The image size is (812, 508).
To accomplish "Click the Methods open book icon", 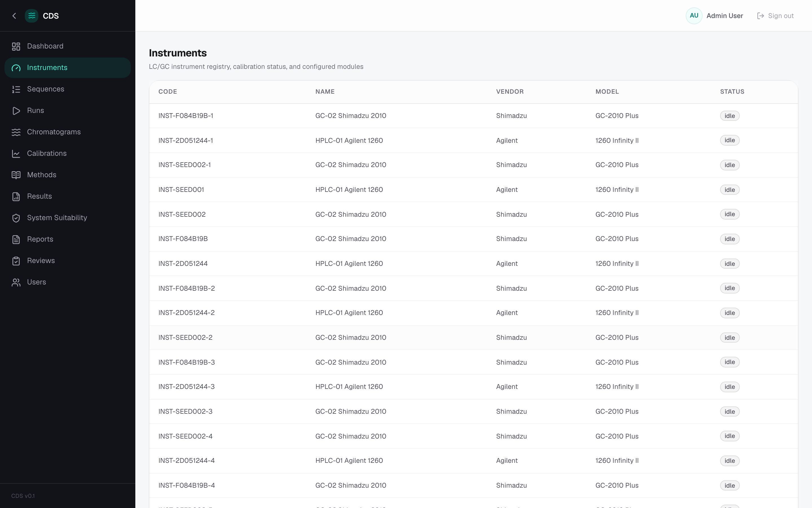I will 16,175.
